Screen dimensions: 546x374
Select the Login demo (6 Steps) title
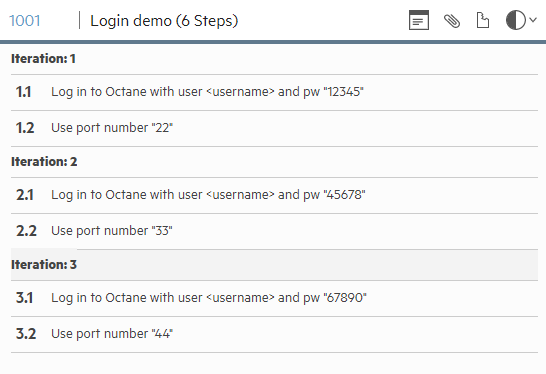(x=164, y=21)
